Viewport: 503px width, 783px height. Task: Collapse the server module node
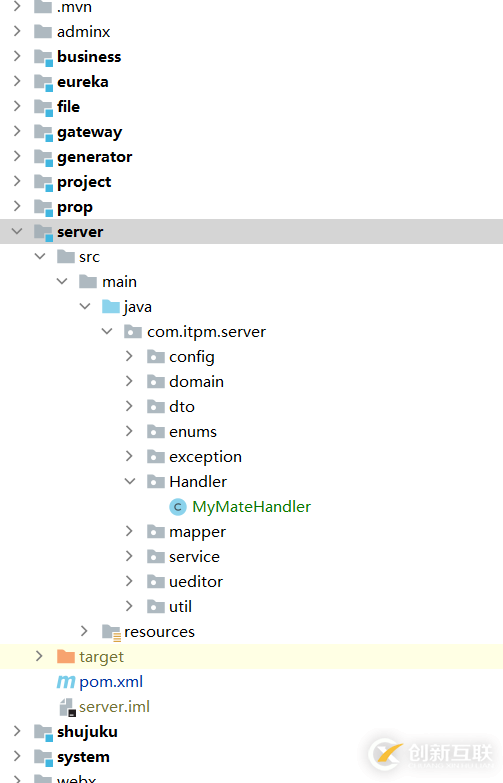click(x=17, y=231)
